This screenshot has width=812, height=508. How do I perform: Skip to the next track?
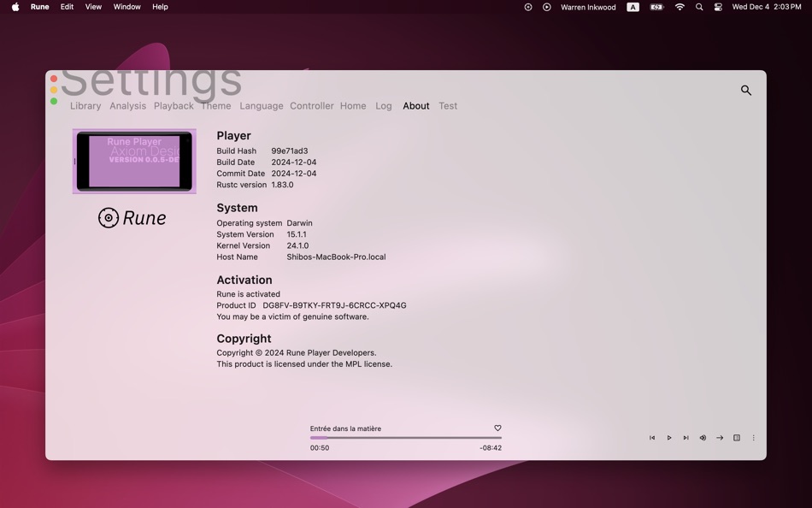tap(685, 437)
